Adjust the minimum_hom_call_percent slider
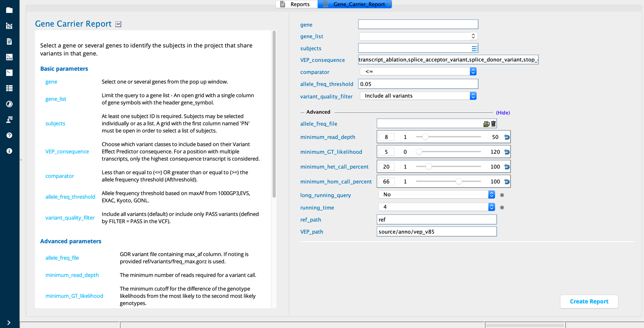The image size is (644, 328). pos(448,182)
